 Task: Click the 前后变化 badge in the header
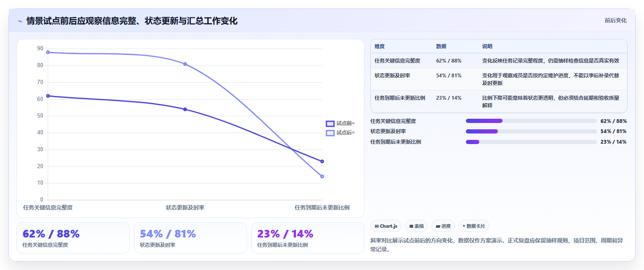(615, 20)
